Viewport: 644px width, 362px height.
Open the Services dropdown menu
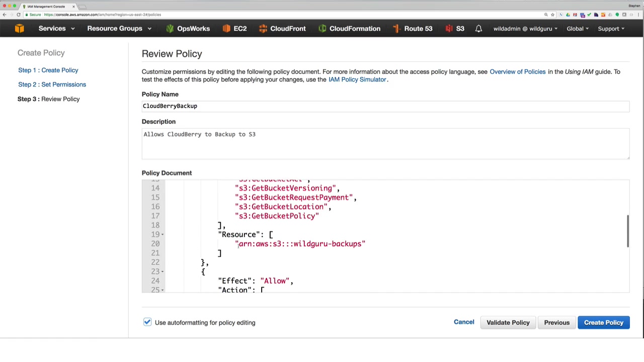point(56,29)
